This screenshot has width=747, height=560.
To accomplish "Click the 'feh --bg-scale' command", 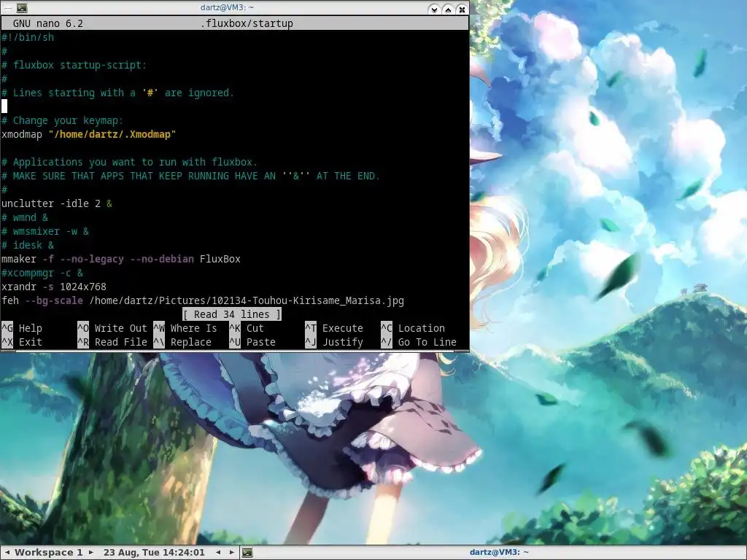I will click(x=42, y=300).
